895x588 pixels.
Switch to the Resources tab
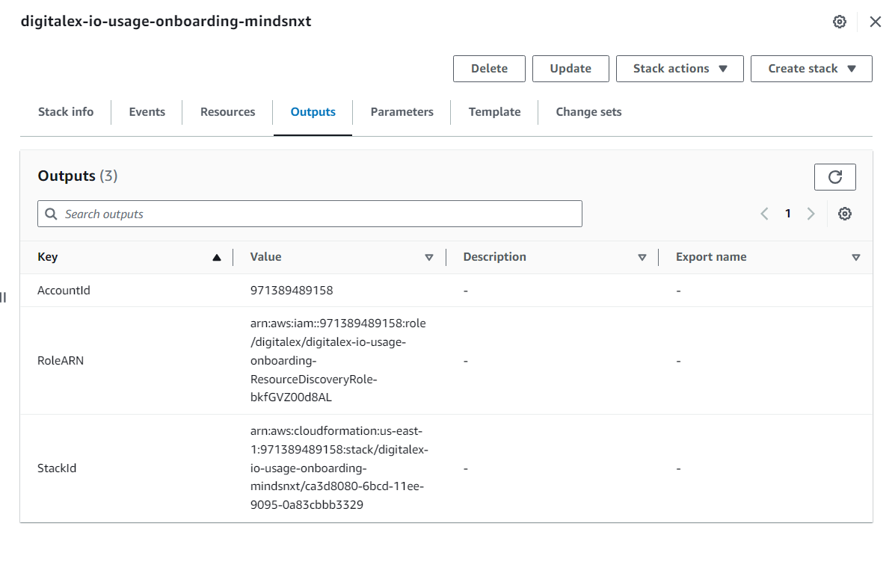227,112
